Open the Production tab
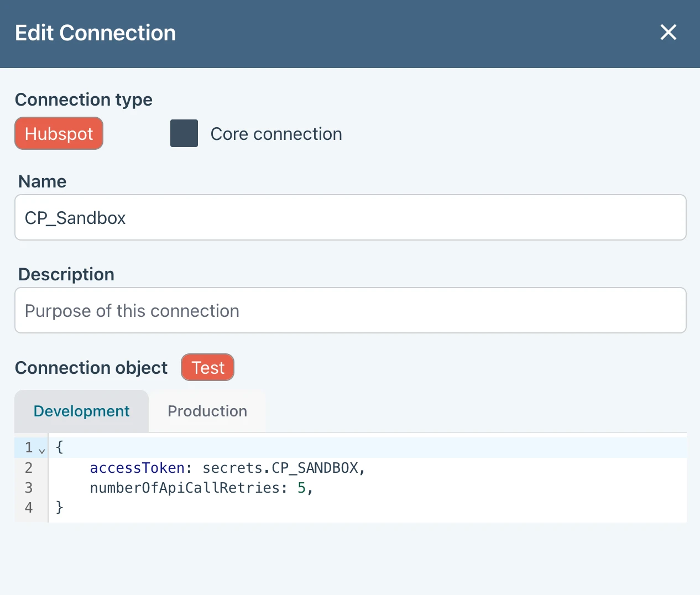 pyautogui.click(x=207, y=411)
